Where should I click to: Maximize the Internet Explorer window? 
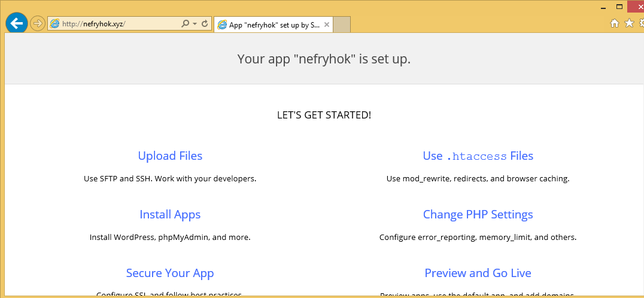coord(619,7)
